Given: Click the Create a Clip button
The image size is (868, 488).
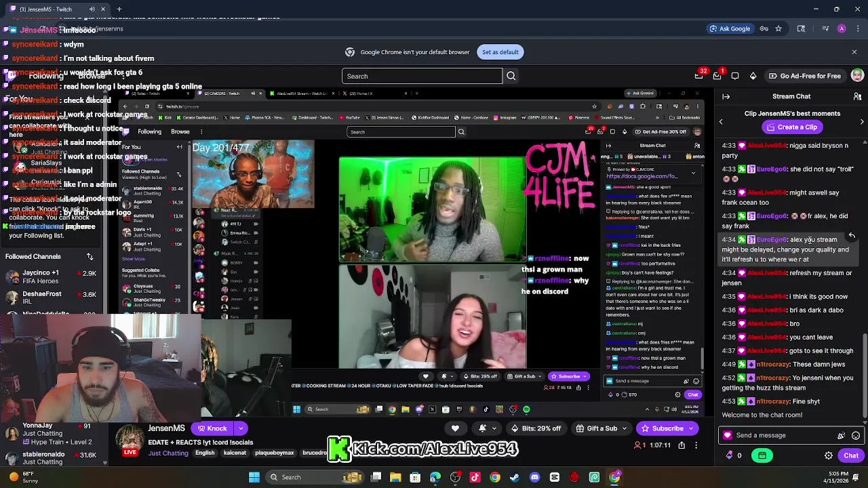Looking at the screenshot, I should click(792, 127).
